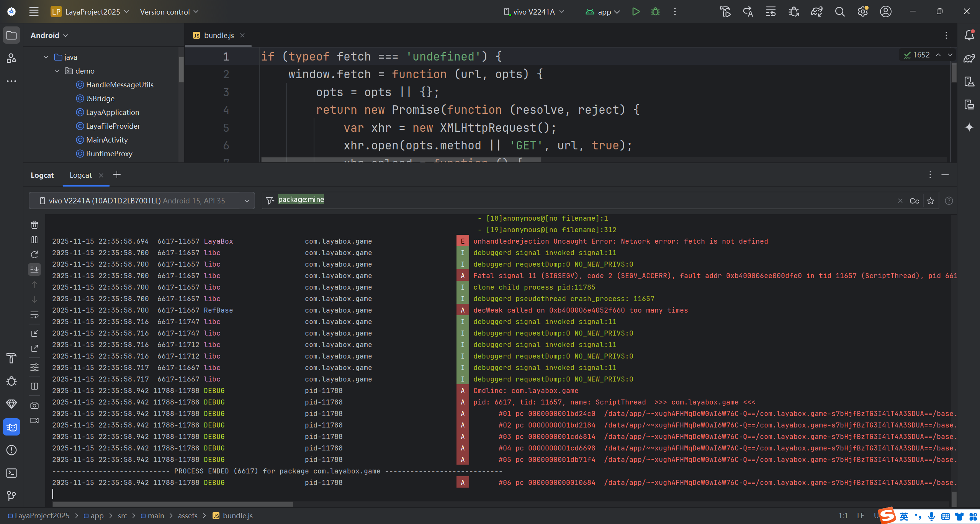Open the Android project view dropdown
Image resolution: width=980 pixels, height=524 pixels.
49,35
